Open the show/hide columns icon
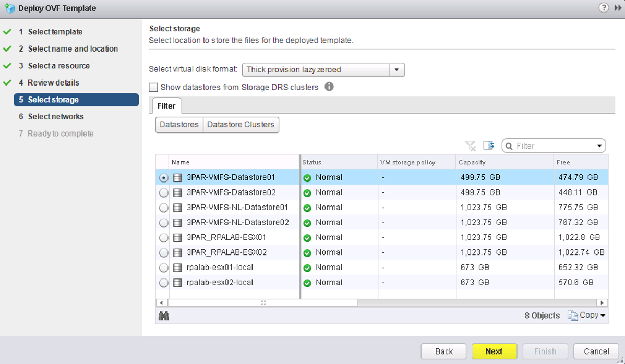The width and height of the screenshot is (625, 364). [x=489, y=145]
